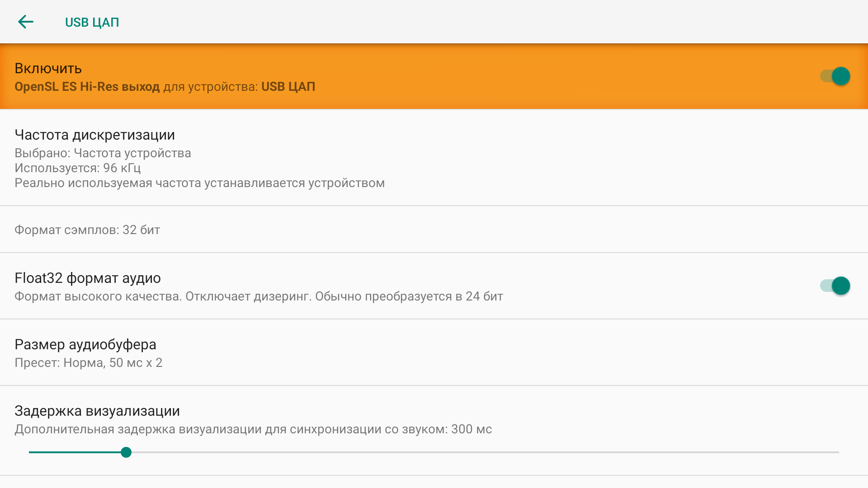The width and height of the screenshot is (868, 488).
Task: Click the Реально используемая частота note
Action: pyautogui.click(x=199, y=183)
